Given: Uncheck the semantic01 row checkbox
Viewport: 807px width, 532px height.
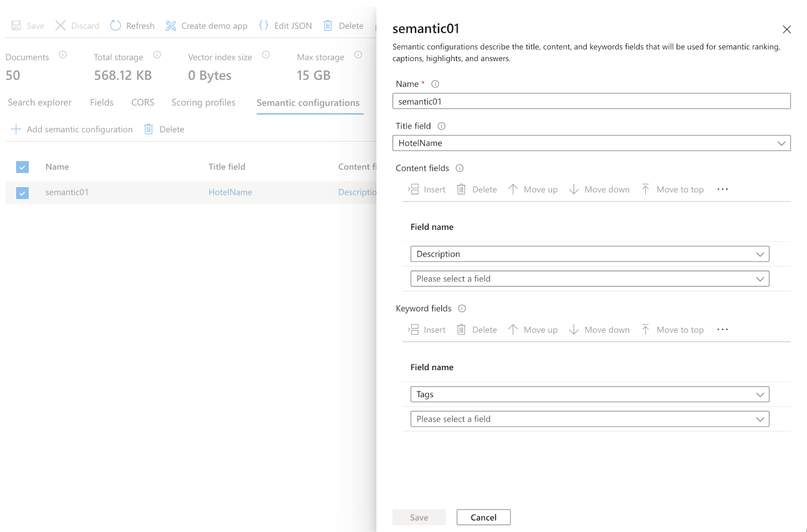Looking at the screenshot, I should point(22,193).
